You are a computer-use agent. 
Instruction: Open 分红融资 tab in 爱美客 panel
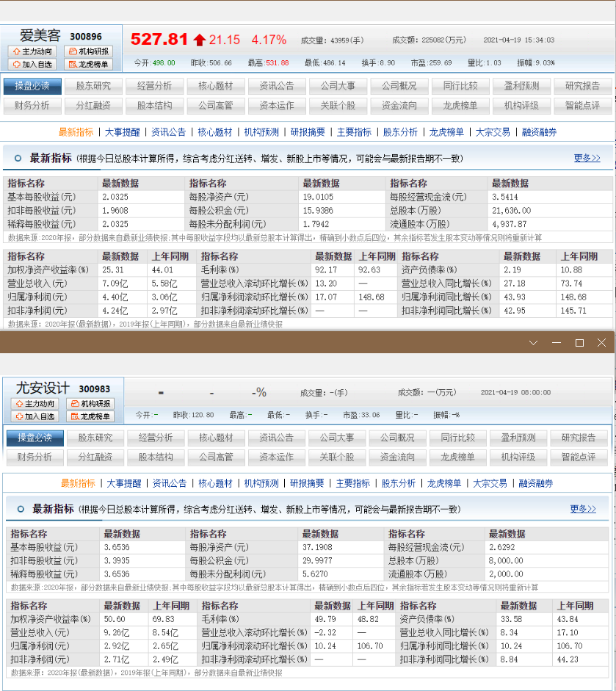[x=93, y=106]
